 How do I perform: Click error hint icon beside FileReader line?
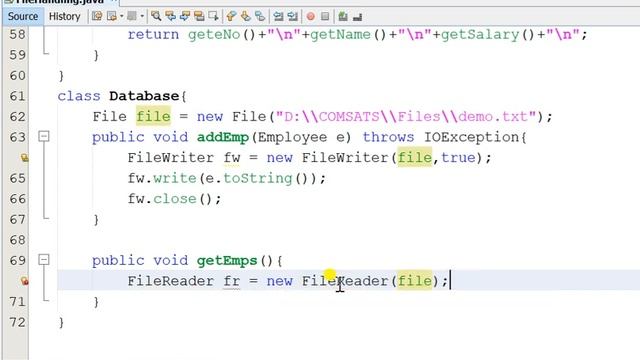coord(24,281)
